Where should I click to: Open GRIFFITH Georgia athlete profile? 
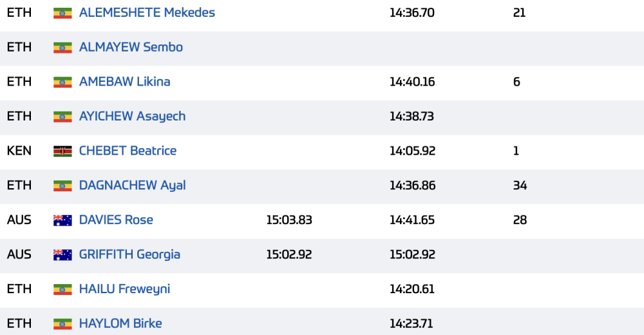129,254
